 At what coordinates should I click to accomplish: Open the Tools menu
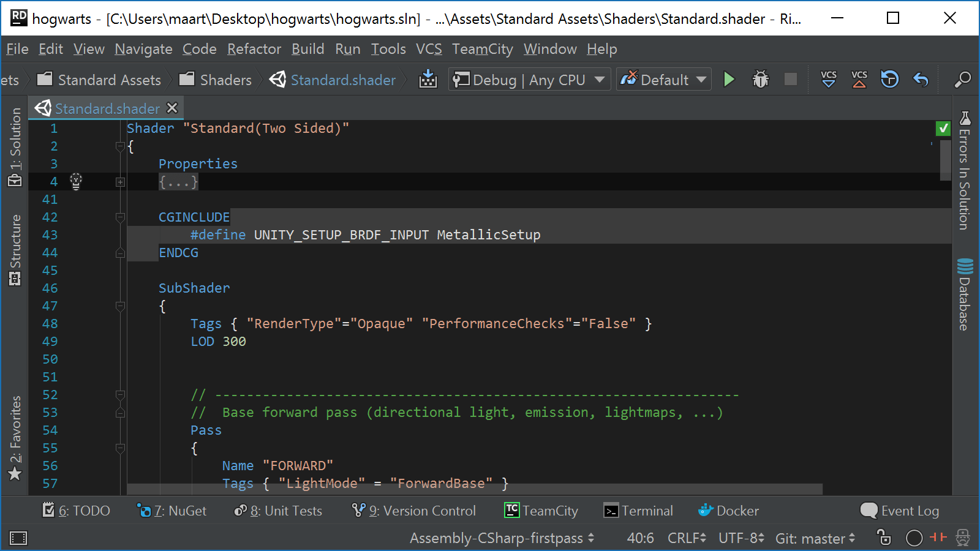(x=388, y=49)
